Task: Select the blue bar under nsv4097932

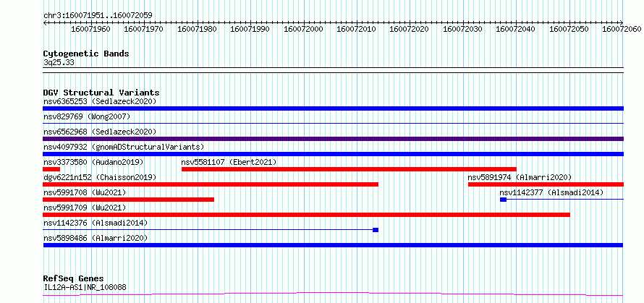Action: pos(333,154)
